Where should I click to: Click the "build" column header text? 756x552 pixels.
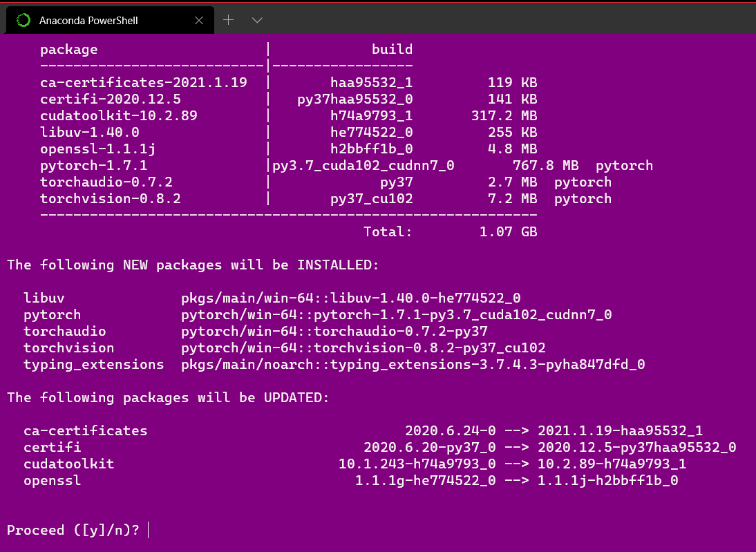click(392, 49)
